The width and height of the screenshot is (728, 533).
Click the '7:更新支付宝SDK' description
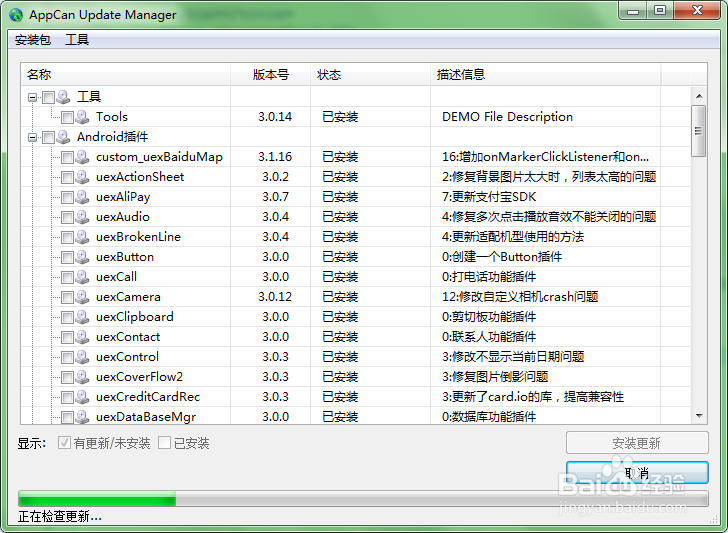(x=489, y=197)
